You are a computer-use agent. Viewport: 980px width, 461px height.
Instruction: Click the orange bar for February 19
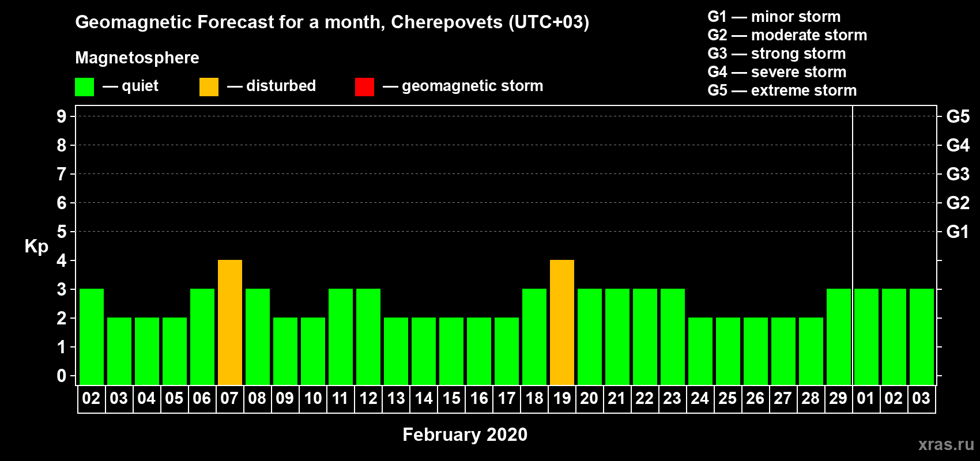(562, 322)
